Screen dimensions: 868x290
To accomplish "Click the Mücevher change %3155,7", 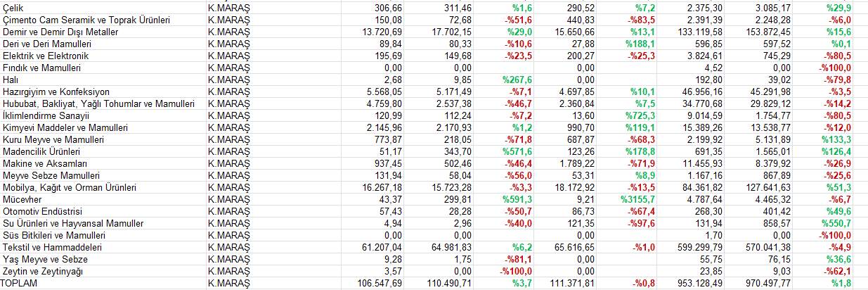I will coord(637,199).
